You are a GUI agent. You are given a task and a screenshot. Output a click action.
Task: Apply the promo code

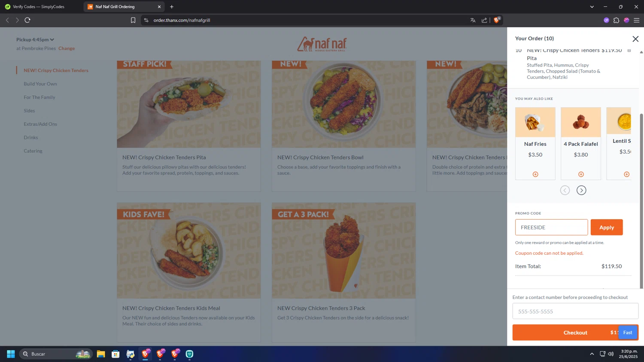pos(607,227)
